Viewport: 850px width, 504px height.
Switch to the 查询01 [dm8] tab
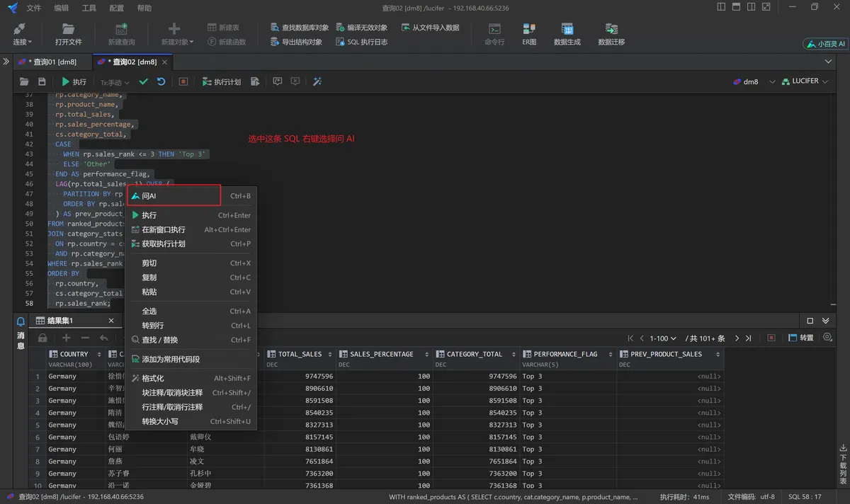(x=51, y=62)
